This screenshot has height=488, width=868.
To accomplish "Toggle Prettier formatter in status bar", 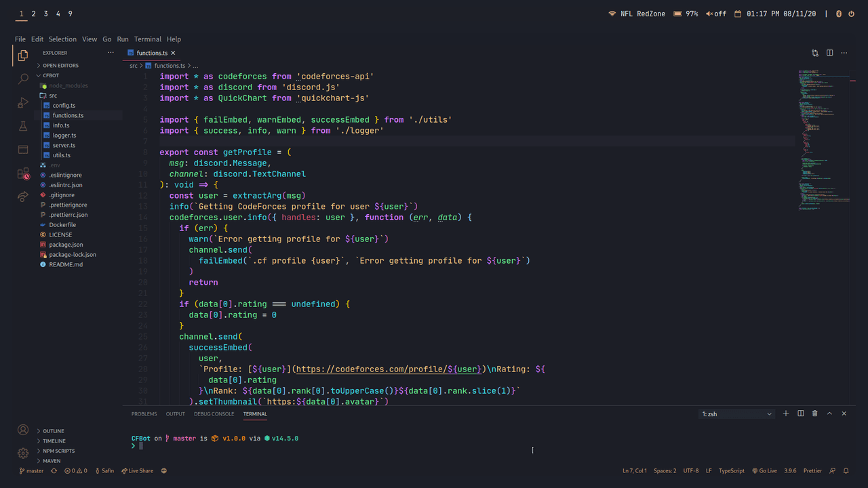I will (x=812, y=470).
